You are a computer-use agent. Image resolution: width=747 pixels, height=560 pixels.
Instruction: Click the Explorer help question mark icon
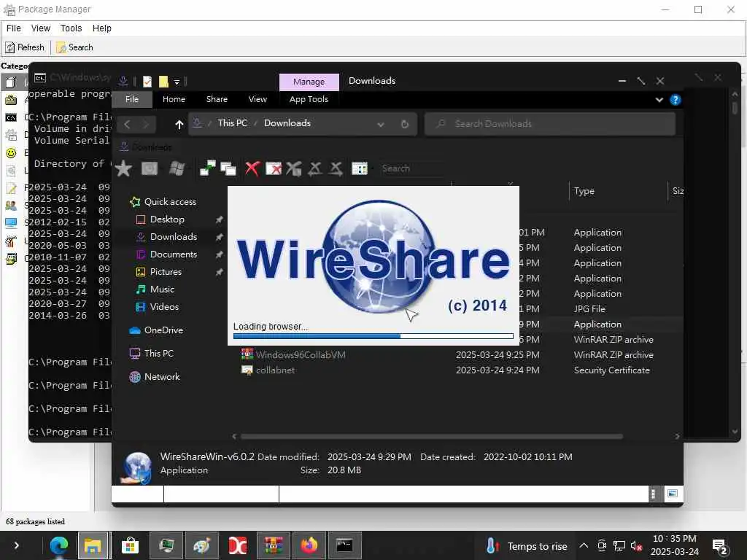(675, 99)
